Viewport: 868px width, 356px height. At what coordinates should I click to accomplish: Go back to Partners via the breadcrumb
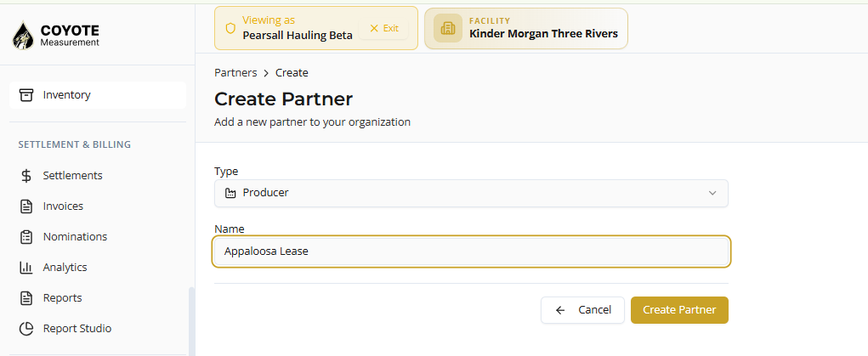pos(235,72)
